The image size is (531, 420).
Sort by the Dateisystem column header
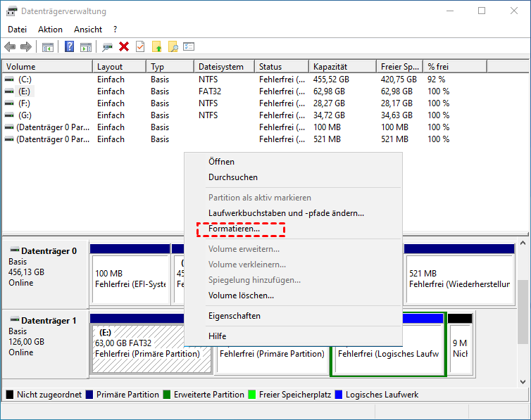[x=224, y=67]
